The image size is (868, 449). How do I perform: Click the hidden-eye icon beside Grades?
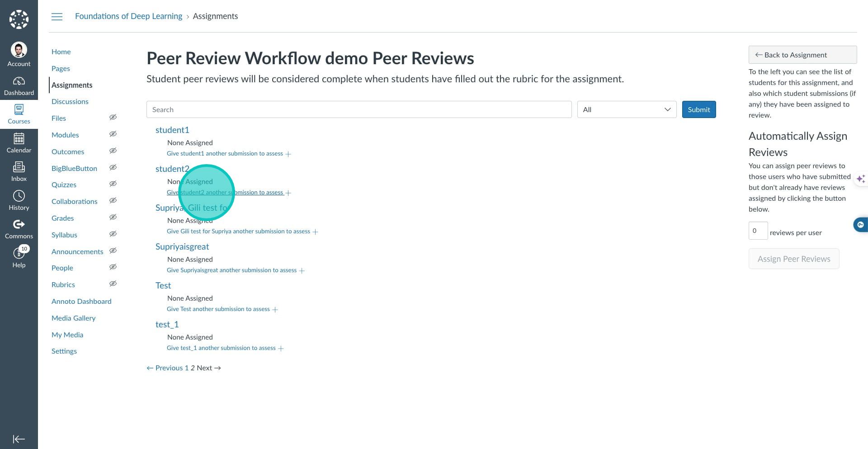pyautogui.click(x=113, y=217)
